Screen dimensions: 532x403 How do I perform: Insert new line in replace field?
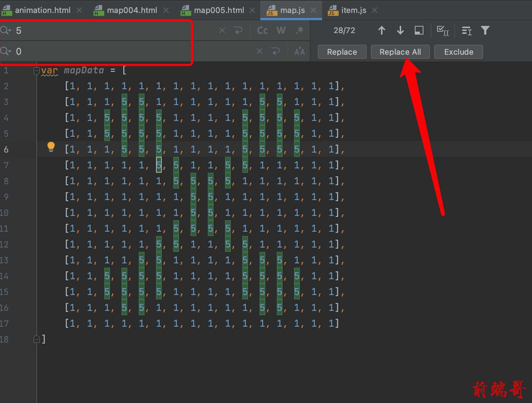coord(276,51)
